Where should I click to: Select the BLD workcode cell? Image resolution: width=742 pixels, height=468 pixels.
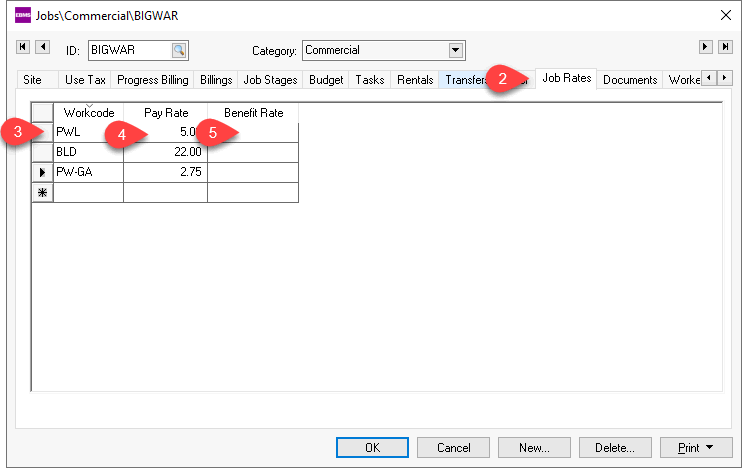(88, 152)
